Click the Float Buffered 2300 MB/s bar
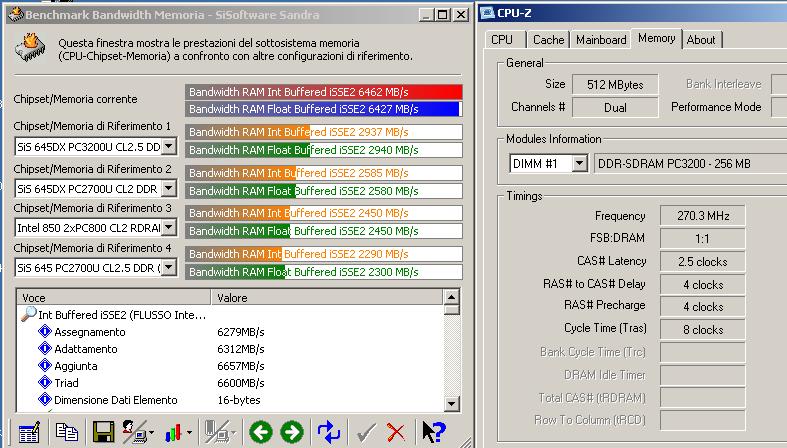This screenshot has width=787, height=448. (x=324, y=271)
